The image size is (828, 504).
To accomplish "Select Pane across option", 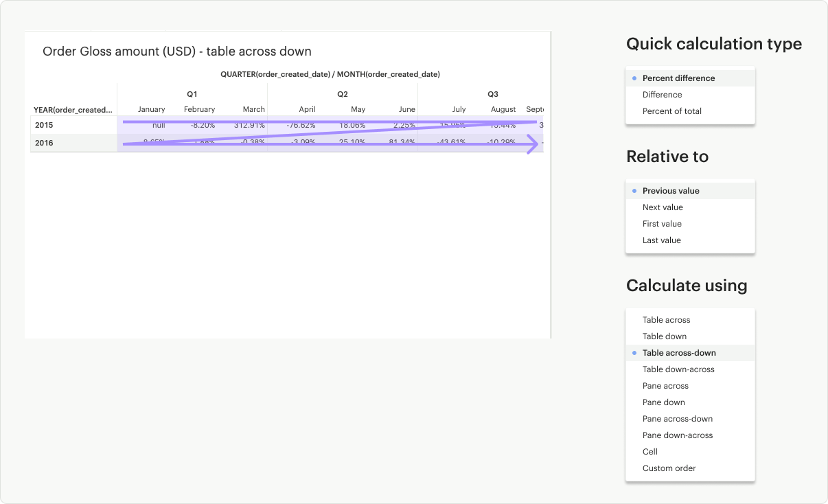I will (665, 386).
